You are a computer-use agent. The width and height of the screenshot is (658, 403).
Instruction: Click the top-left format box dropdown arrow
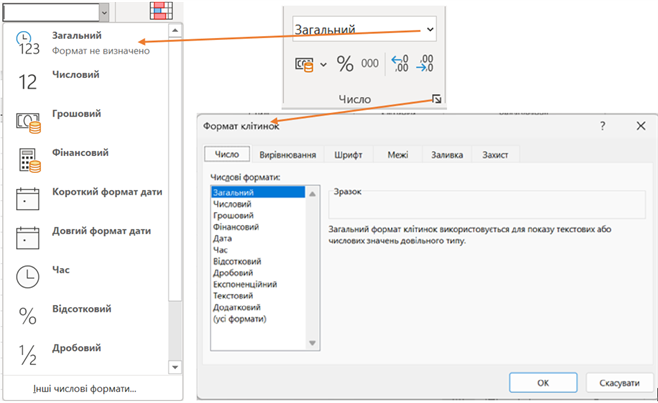(x=106, y=11)
